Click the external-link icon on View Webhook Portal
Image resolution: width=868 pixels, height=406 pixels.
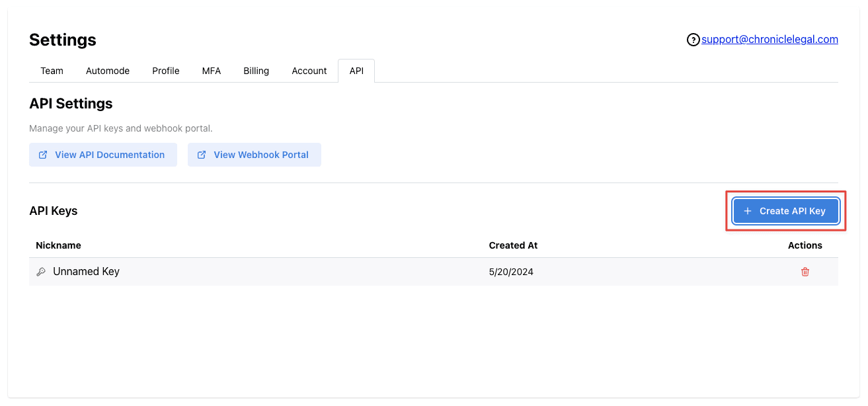tap(202, 154)
